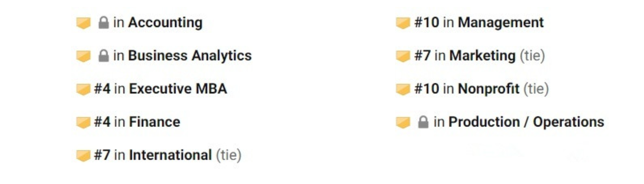This screenshot has width=644, height=184.
Task: Click the lock icon beside Business Analytics
Action: [x=104, y=56]
